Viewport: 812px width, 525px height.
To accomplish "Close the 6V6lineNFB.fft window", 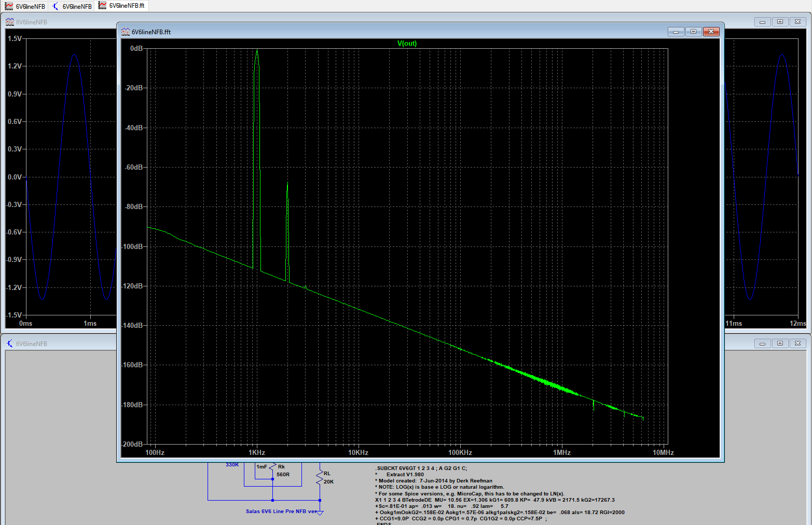I will pos(711,32).
